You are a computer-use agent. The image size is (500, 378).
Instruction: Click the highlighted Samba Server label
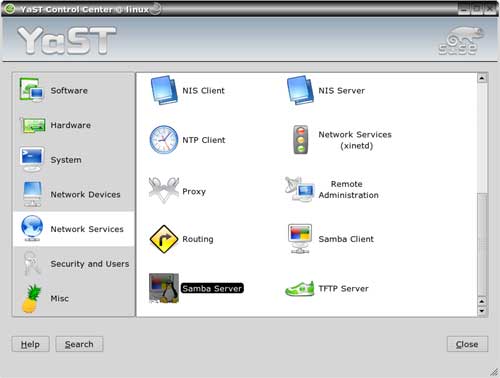212,288
